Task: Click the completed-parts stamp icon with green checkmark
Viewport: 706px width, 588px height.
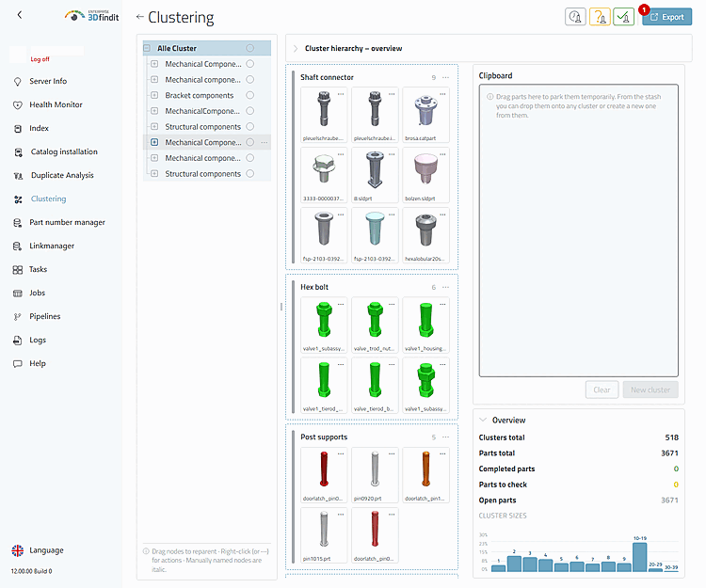Action: 623,17
